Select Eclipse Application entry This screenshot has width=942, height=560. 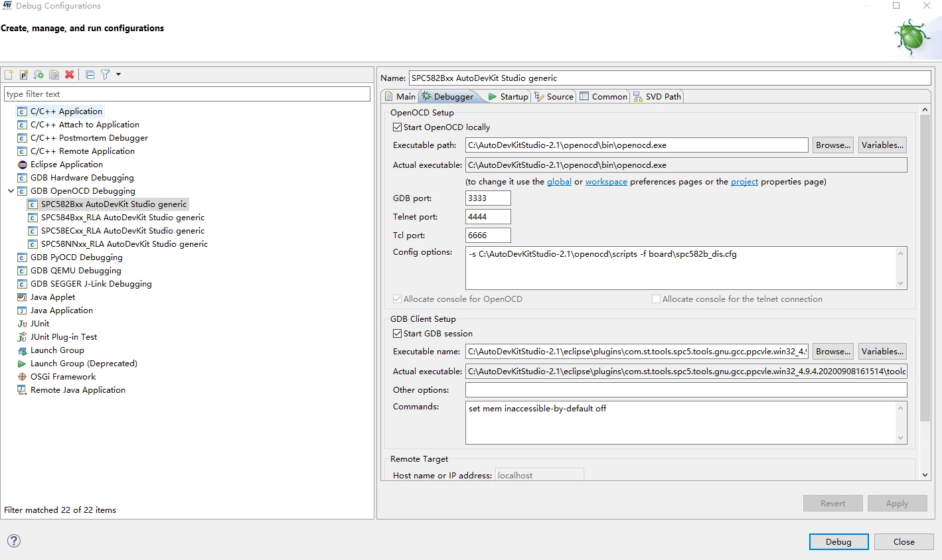click(66, 165)
